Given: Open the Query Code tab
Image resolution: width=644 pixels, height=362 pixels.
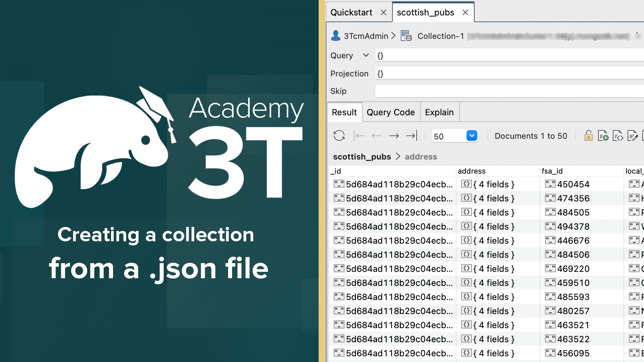Looking at the screenshot, I should [391, 112].
